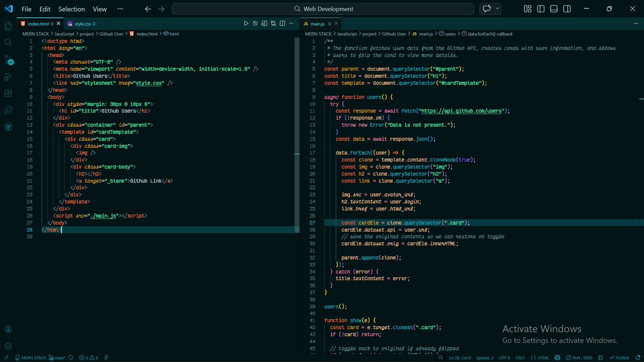The height and width of the screenshot is (362, 644).
Task: Click Github User breadcrumb in index.html editor
Action: click(112, 34)
